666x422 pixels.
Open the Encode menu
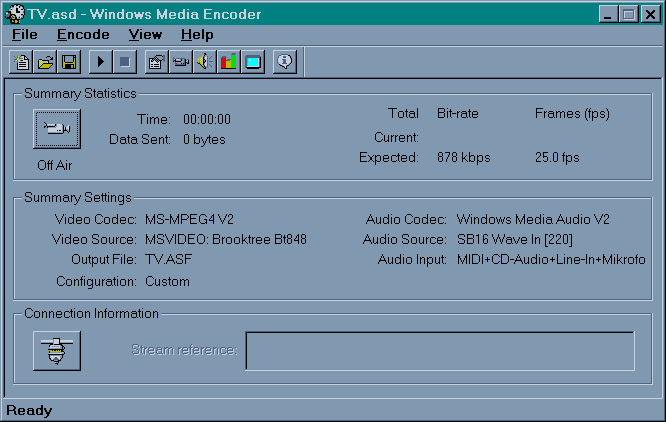[x=83, y=34]
